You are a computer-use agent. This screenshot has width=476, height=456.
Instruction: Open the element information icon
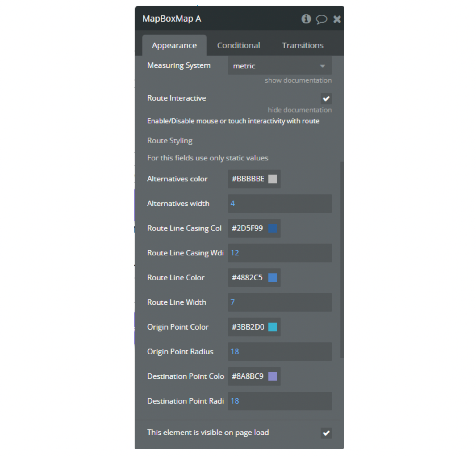coord(306,19)
